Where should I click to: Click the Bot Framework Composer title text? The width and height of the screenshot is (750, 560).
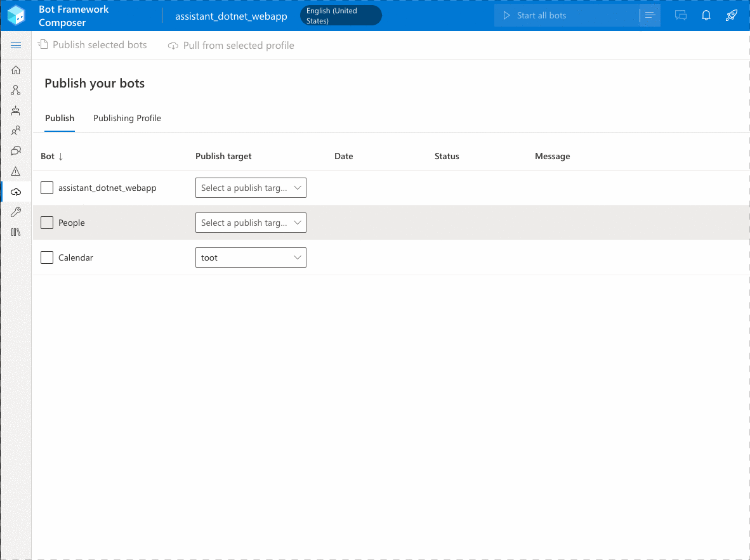[x=74, y=16]
